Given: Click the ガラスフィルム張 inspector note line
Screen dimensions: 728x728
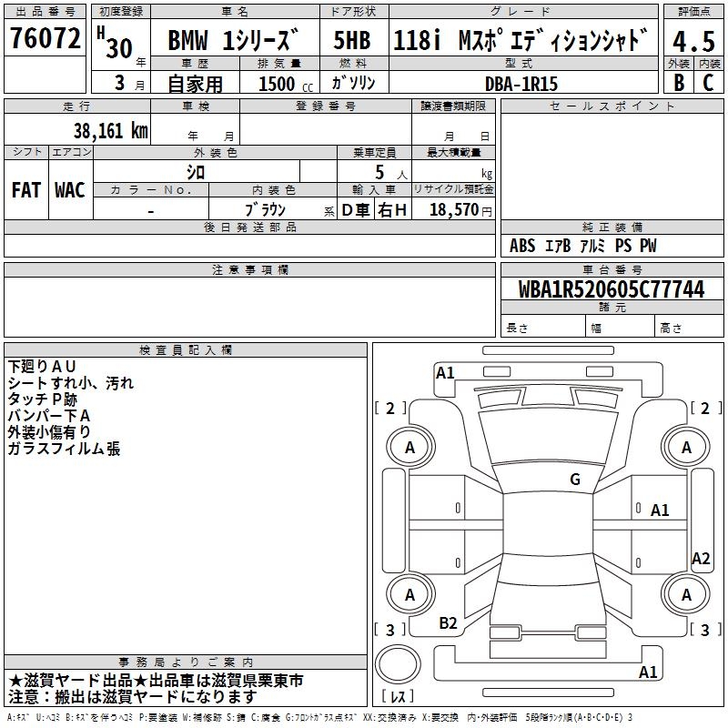Looking at the screenshot, I should click(64, 449).
